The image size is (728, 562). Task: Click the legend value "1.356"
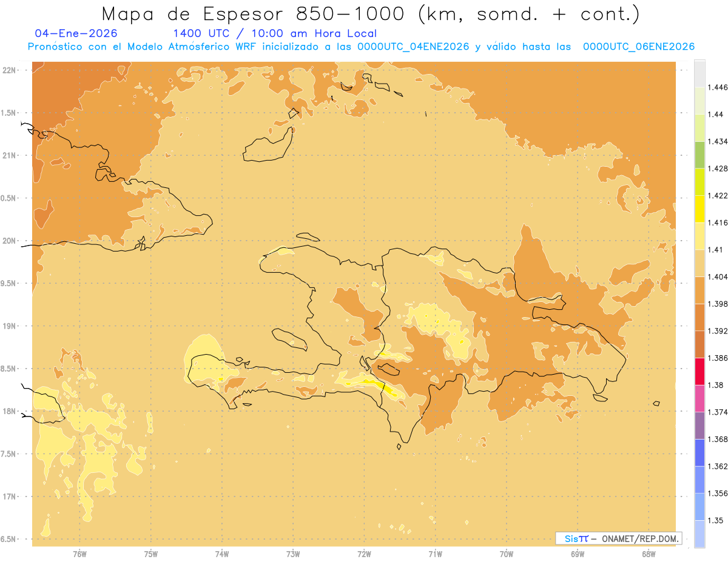coord(717,493)
